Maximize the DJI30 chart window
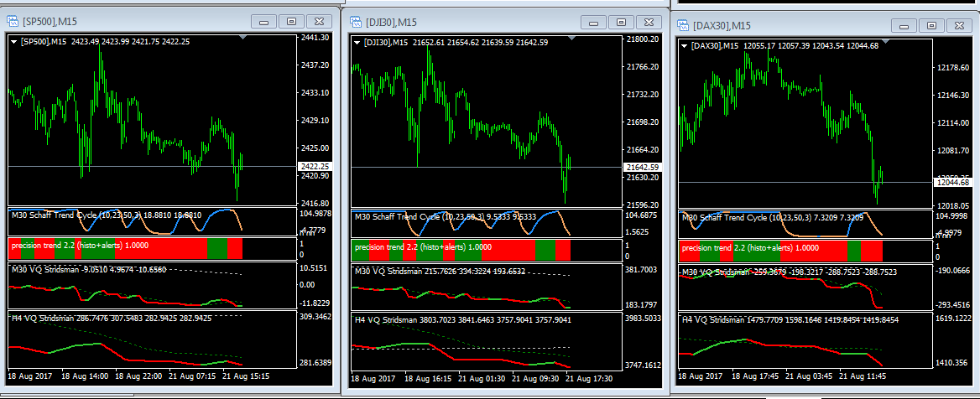 pos(621,22)
